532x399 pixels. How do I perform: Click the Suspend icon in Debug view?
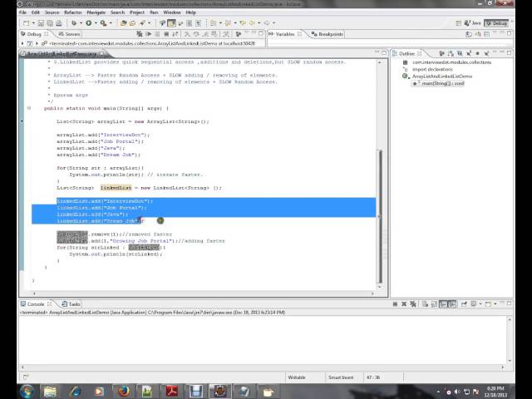157,34
